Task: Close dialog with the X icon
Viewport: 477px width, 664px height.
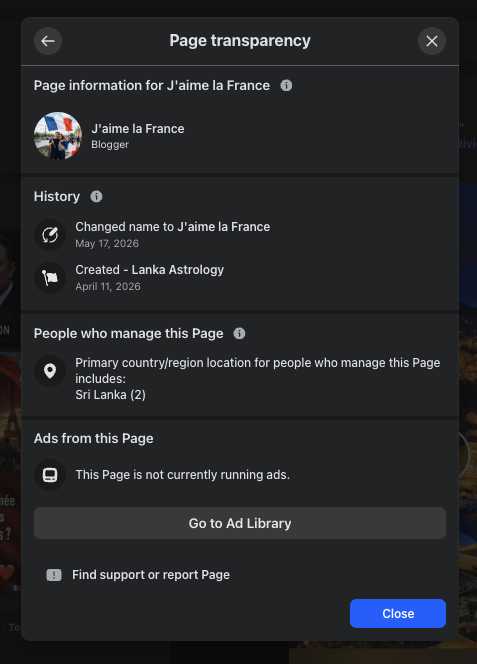Action: coord(432,41)
